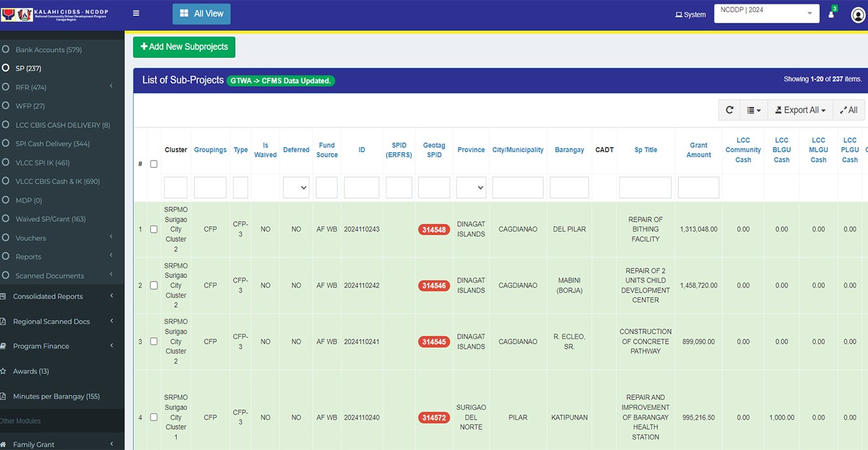Click the All View button

(x=201, y=14)
